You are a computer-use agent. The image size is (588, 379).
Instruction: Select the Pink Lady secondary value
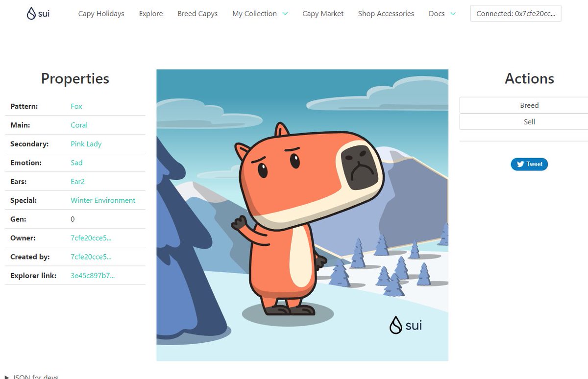tap(86, 144)
